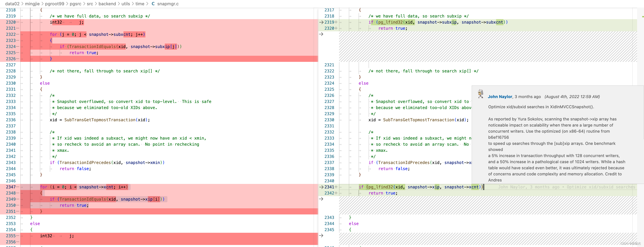Select the utils breadcrumb item
The image size is (644, 247).
tap(126, 4)
